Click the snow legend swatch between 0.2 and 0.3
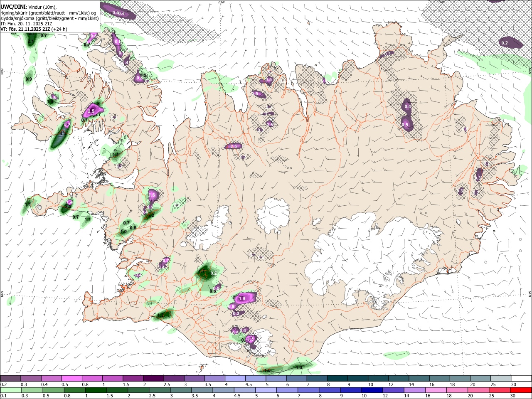Screen dimensions: 532x399 pyautogui.click(x=11, y=378)
